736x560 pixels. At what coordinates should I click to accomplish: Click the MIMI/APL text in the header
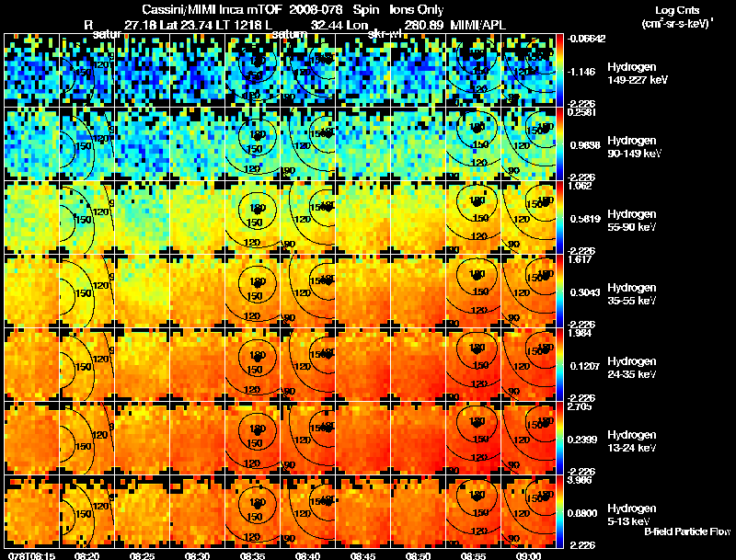[x=477, y=26]
